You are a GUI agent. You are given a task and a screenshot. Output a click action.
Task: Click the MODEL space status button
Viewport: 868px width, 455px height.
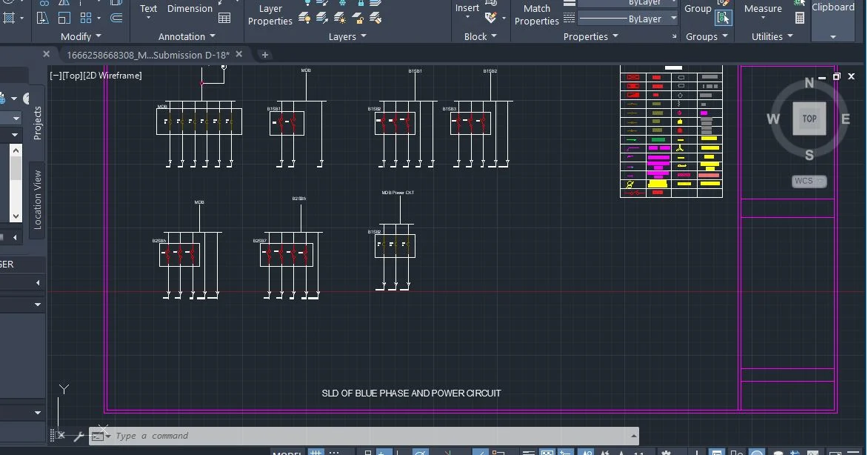pyautogui.click(x=287, y=453)
